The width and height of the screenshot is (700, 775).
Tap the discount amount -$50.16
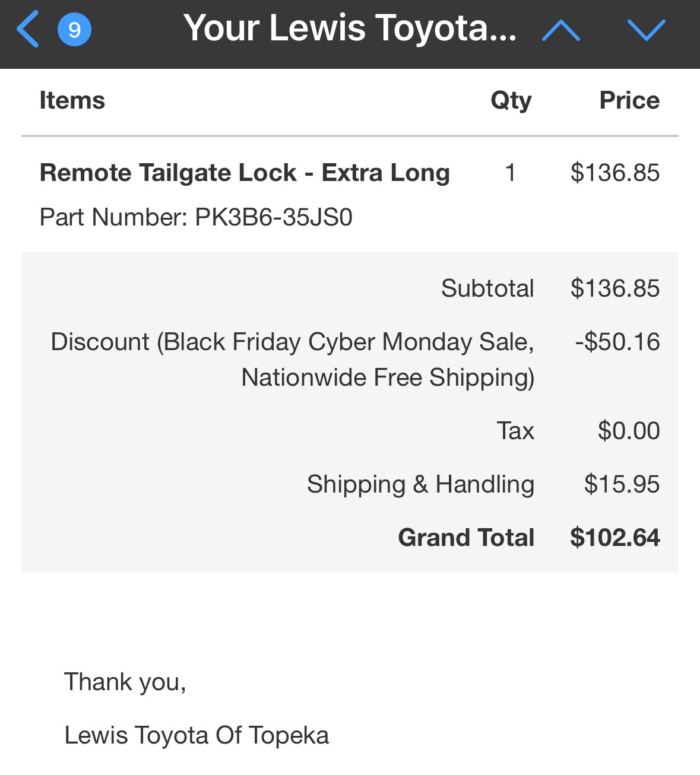617,342
